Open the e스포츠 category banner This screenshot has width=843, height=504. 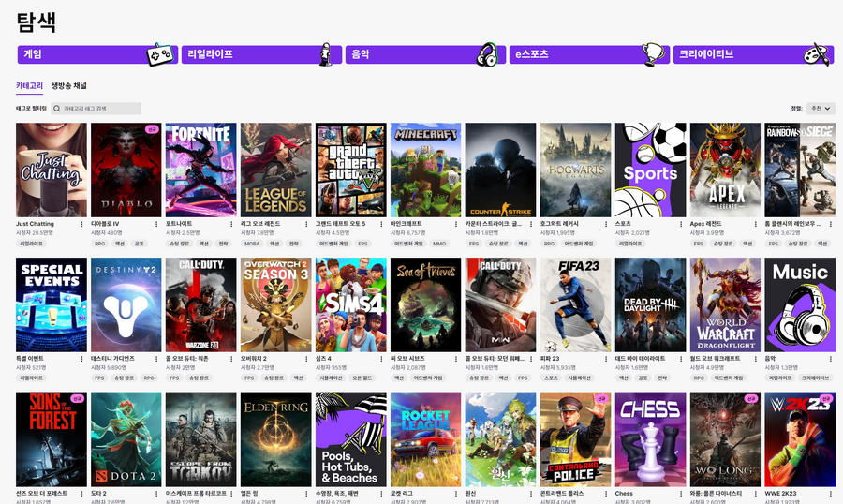tap(589, 54)
